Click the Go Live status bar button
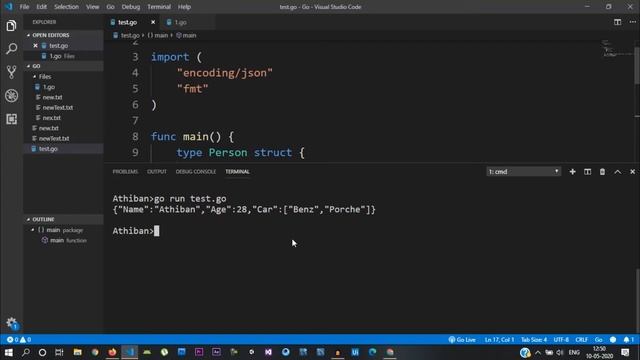The image size is (640, 360). click(x=462, y=340)
